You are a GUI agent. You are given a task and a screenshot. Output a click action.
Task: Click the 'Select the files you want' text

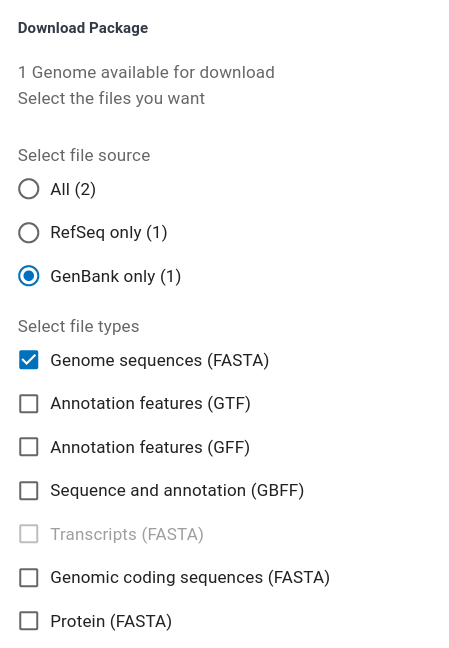click(111, 99)
